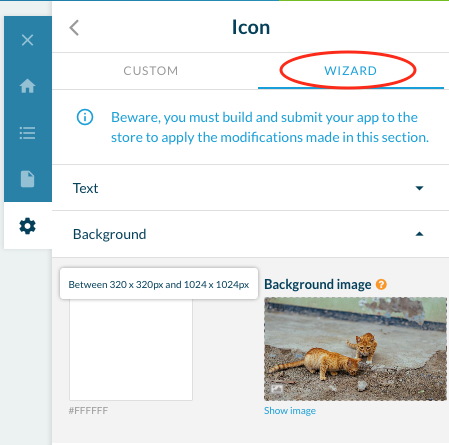
Task: Collapse the Background section arrow
Action: click(x=419, y=234)
